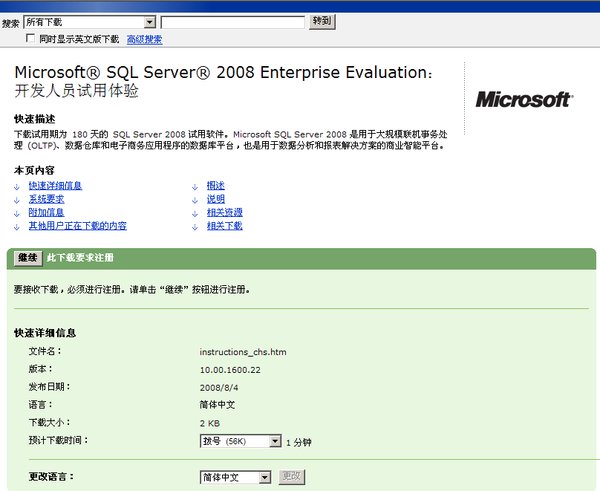Click the down arrow beside 附加信息
Image resolution: width=600 pixels, height=491 pixels.
17,214
